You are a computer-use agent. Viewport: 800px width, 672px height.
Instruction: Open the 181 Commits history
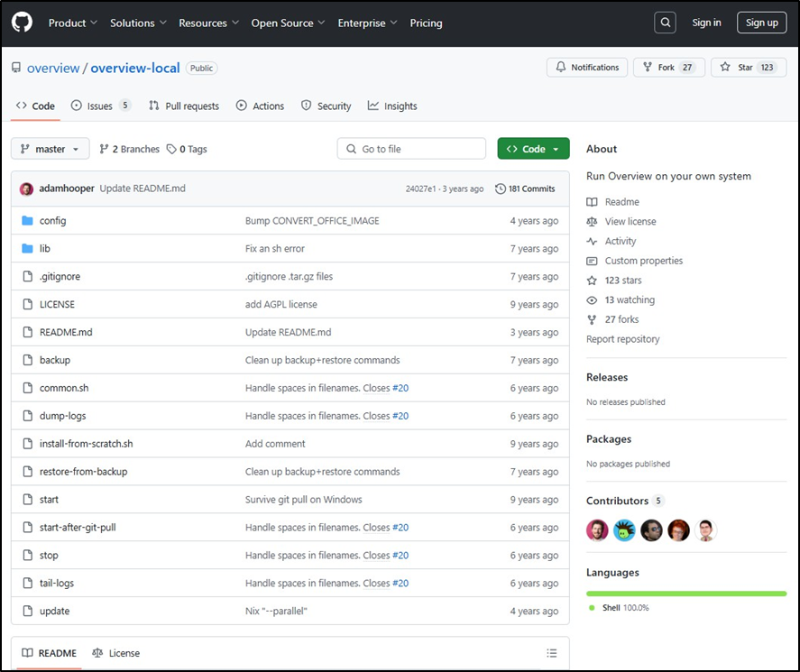(x=525, y=189)
